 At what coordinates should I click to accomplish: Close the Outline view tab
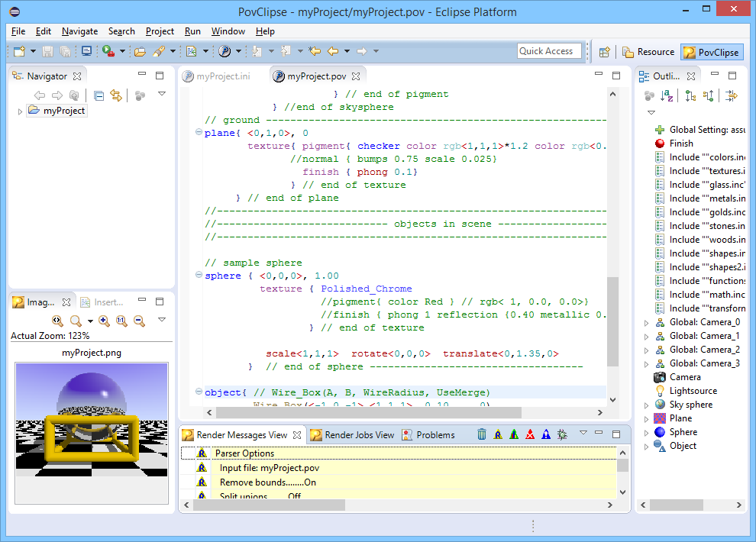tap(691, 76)
